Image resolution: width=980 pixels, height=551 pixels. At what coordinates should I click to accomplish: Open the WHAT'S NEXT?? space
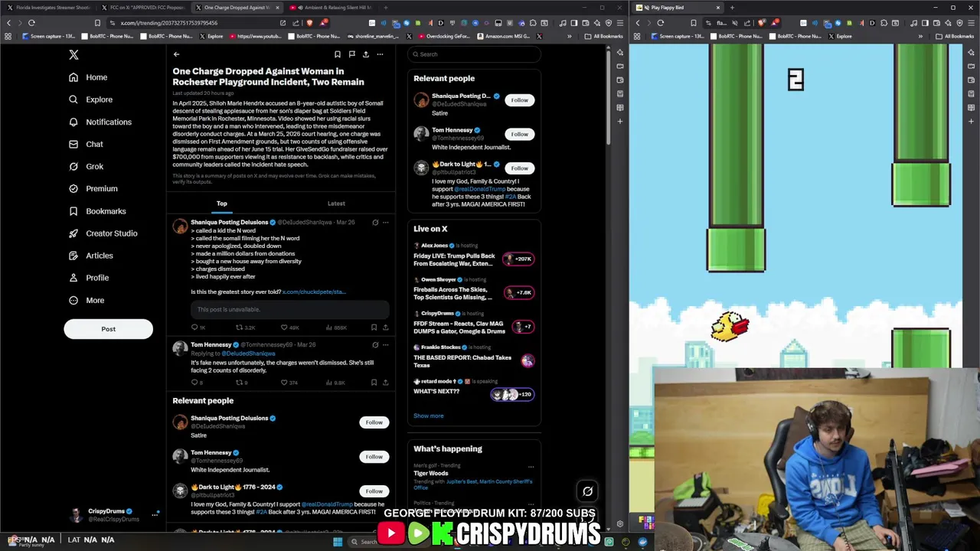tap(474, 390)
